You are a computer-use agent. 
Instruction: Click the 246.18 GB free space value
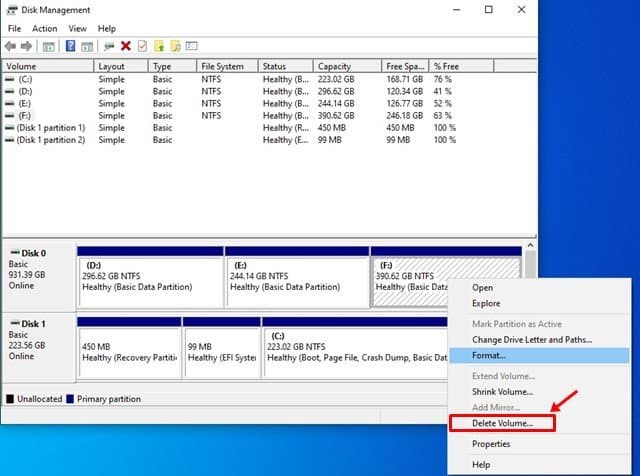pos(404,116)
